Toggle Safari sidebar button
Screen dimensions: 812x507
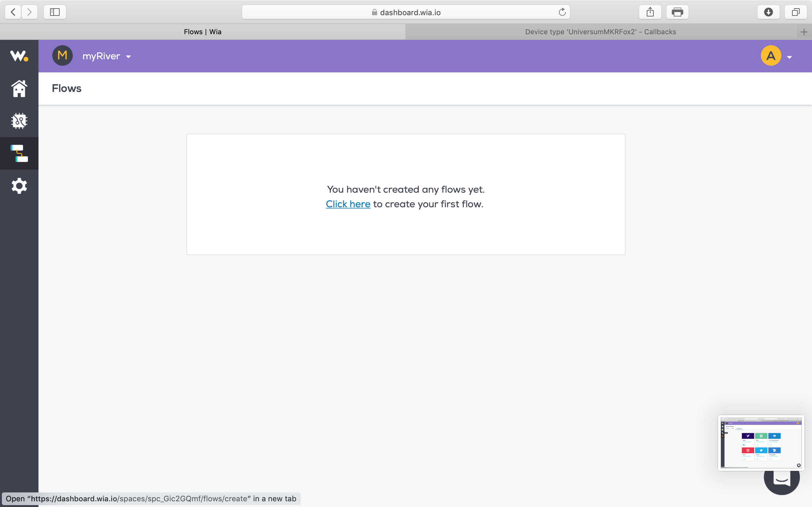(x=55, y=12)
